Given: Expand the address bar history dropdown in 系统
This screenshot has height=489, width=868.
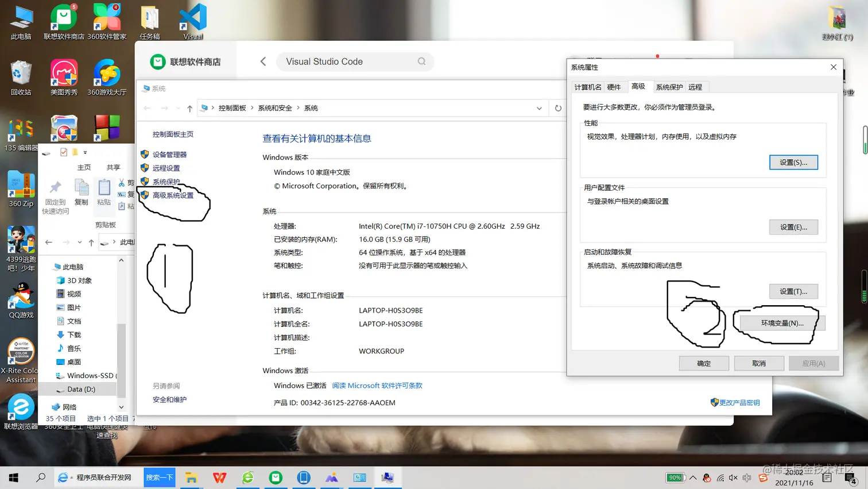Looking at the screenshot, I should pos(539,108).
